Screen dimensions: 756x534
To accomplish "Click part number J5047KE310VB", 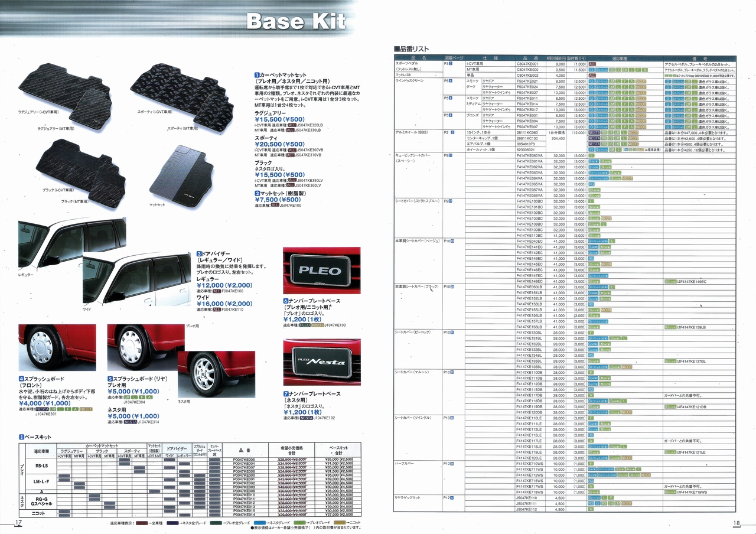I will coord(309,155).
